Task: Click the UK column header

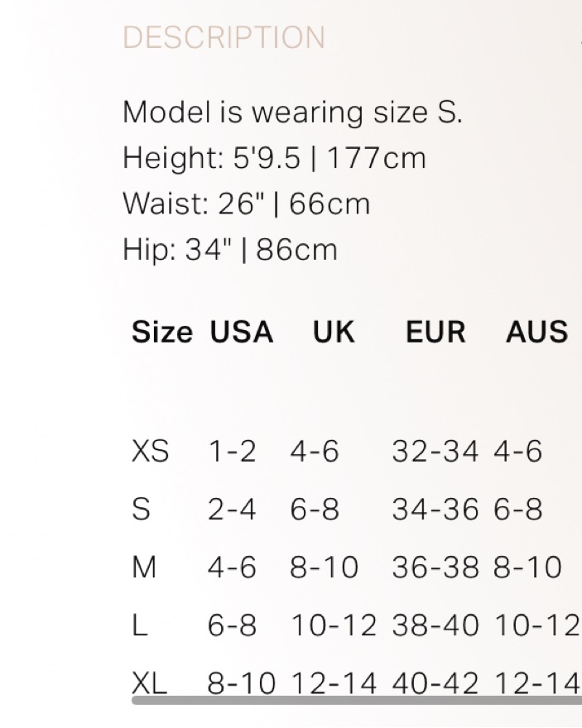Action: tap(334, 333)
